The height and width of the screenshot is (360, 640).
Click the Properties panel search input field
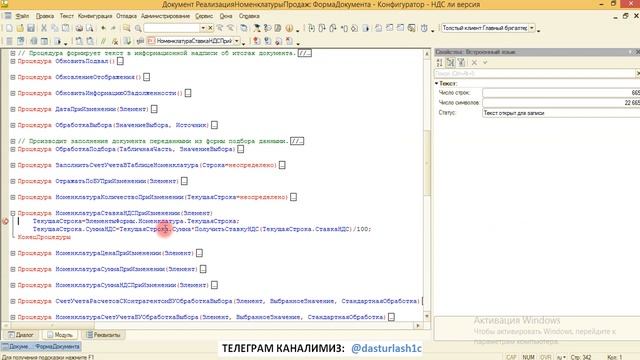point(535,73)
